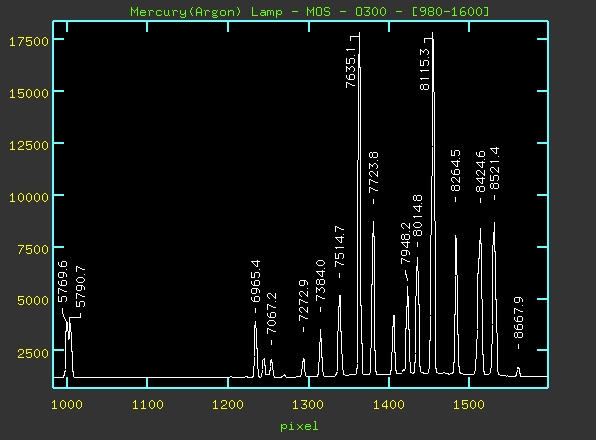The width and height of the screenshot is (596, 440).
Task: Select the 7514.7 line label
Action: point(339,246)
